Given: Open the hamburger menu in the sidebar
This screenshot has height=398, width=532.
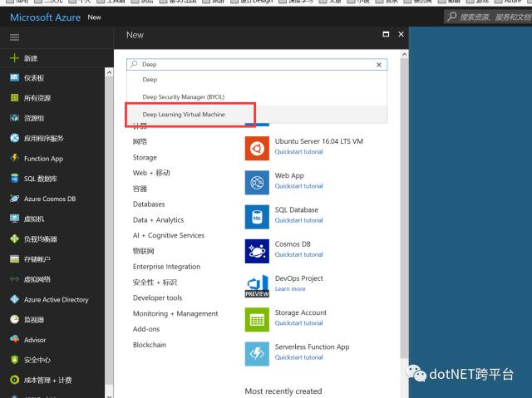Looking at the screenshot, I should click(x=14, y=37).
